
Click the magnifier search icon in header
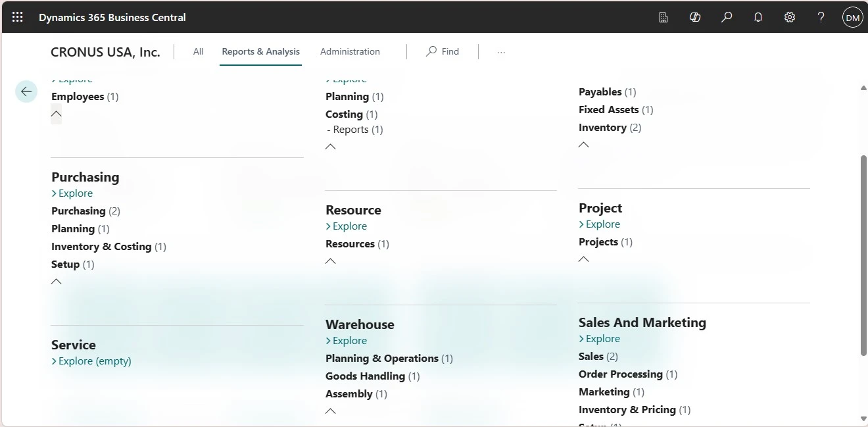pyautogui.click(x=727, y=18)
